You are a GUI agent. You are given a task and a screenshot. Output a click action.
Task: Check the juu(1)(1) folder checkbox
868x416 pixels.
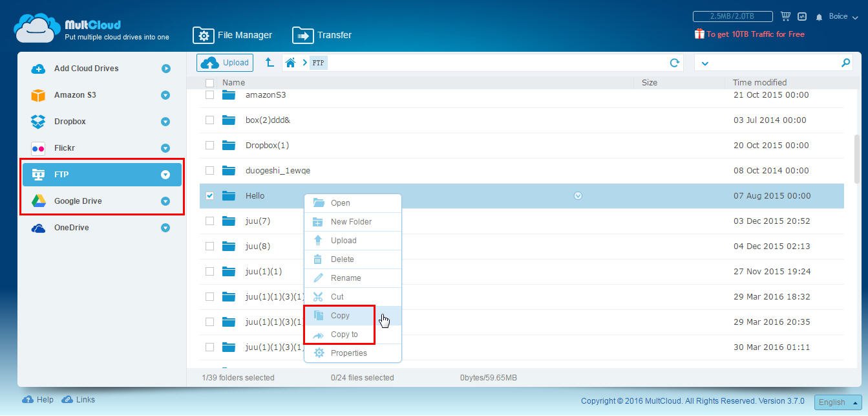click(209, 271)
